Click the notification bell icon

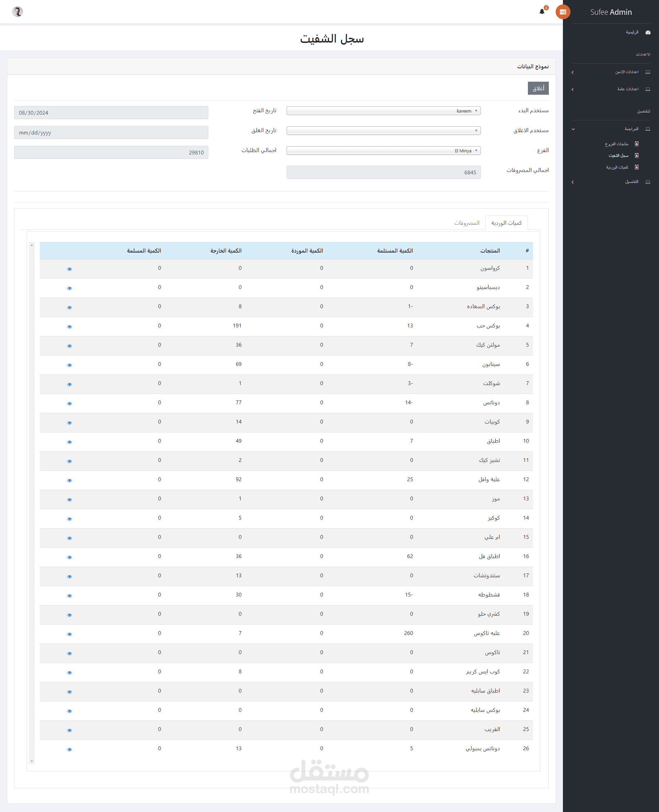(542, 11)
